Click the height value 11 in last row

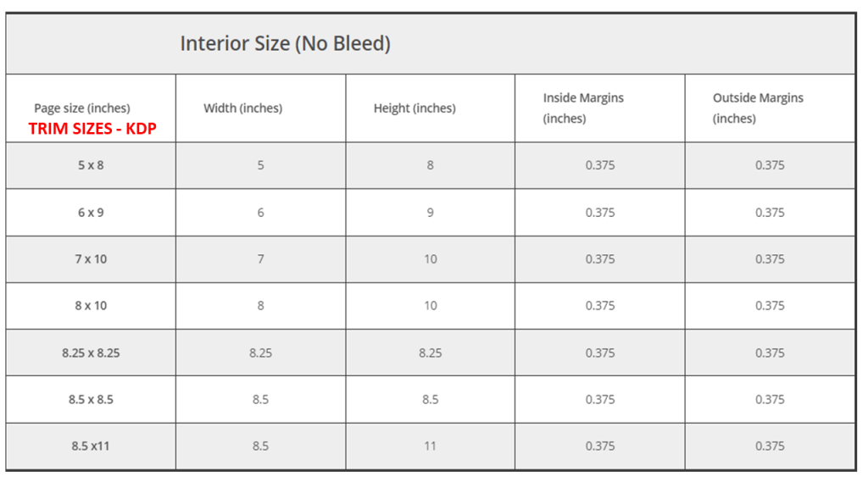coord(430,446)
